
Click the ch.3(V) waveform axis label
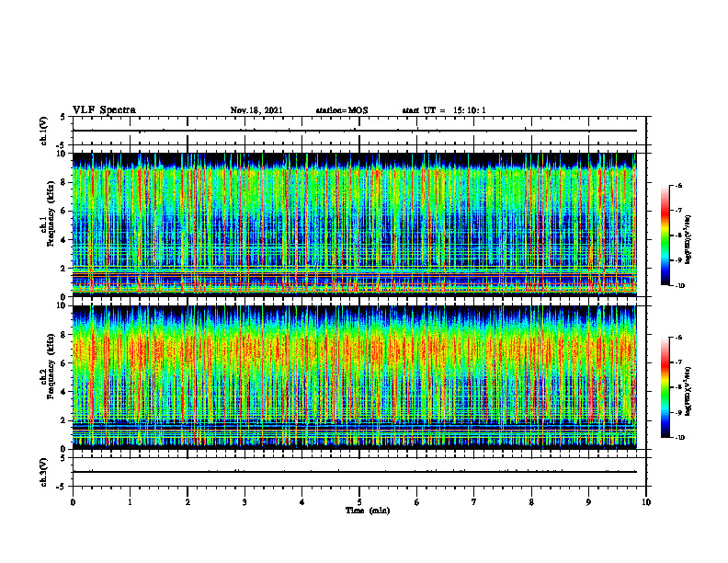point(44,473)
